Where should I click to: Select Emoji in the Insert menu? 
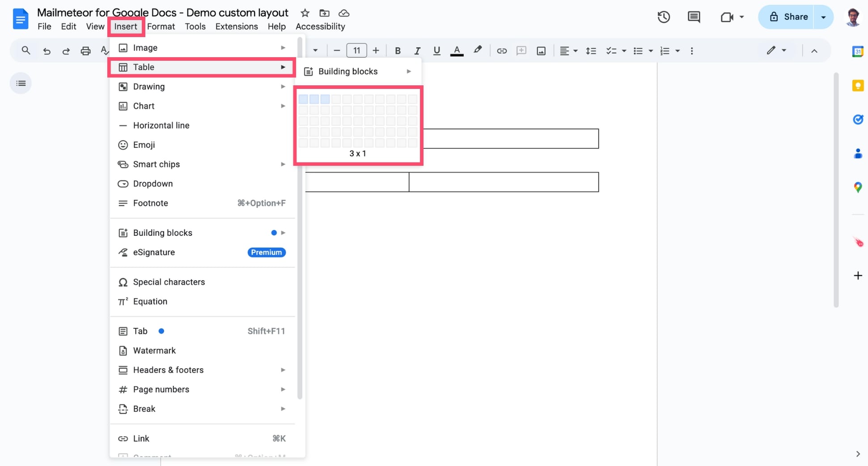click(202, 145)
